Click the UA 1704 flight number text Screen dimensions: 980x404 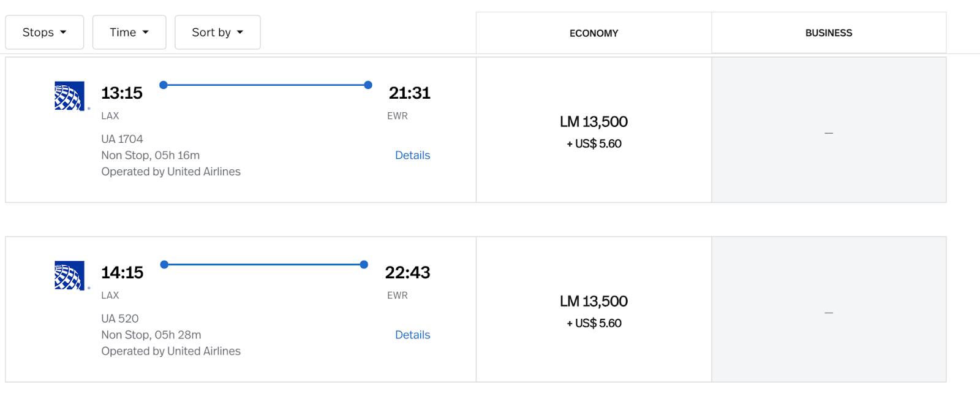(x=122, y=139)
